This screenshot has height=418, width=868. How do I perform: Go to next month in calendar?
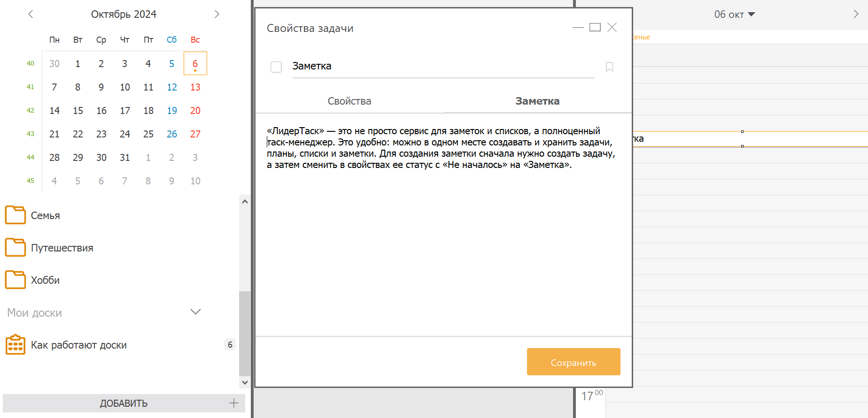[217, 14]
